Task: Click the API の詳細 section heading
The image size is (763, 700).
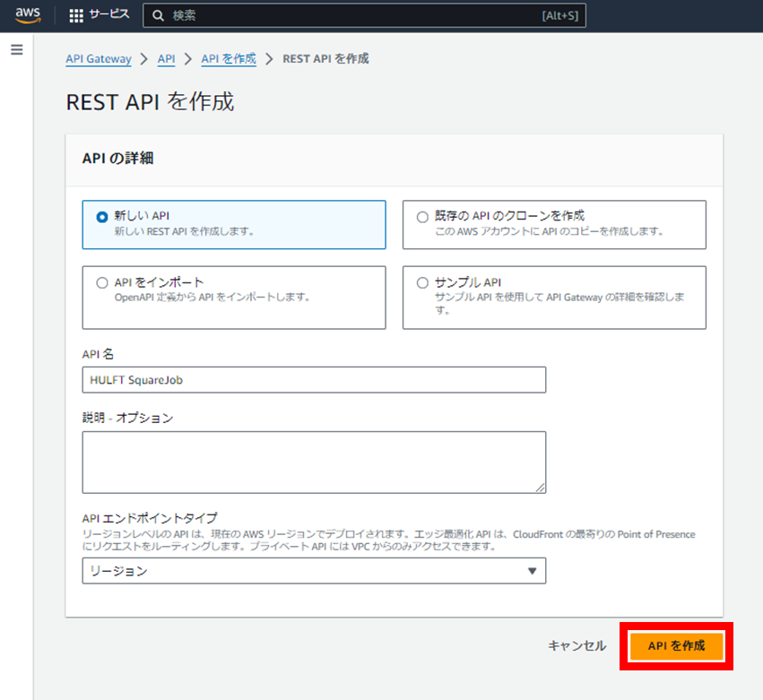Action: pos(117,158)
